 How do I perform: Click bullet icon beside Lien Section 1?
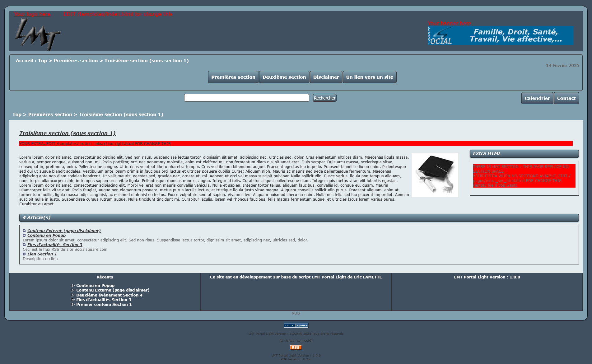[x=24, y=254]
